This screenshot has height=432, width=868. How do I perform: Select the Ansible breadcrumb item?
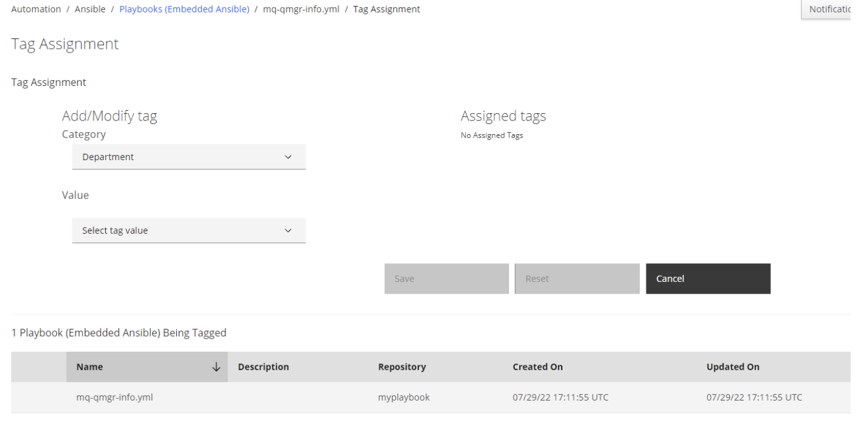pyautogui.click(x=90, y=9)
